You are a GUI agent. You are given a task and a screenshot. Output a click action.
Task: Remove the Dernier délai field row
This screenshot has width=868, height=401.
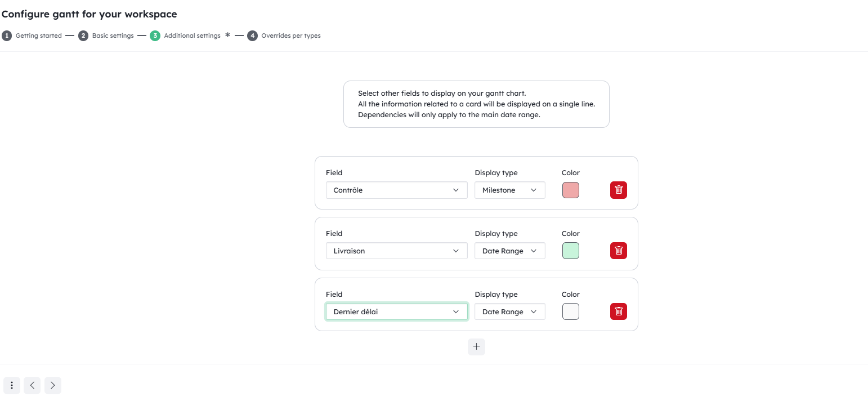[x=618, y=312]
